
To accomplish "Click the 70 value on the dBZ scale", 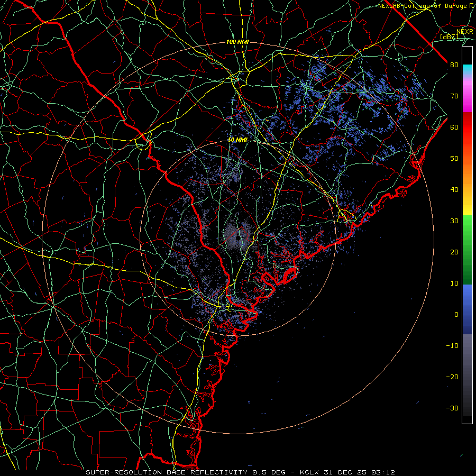I will point(454,96).
